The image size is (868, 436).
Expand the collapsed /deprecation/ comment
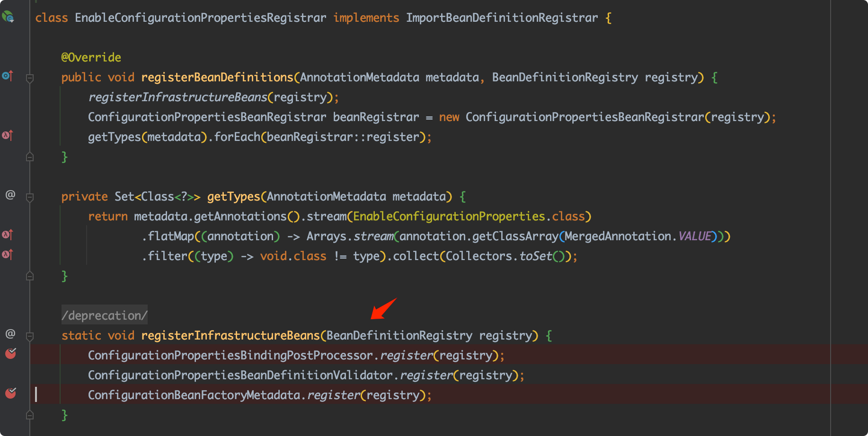(x=104, y=315)
